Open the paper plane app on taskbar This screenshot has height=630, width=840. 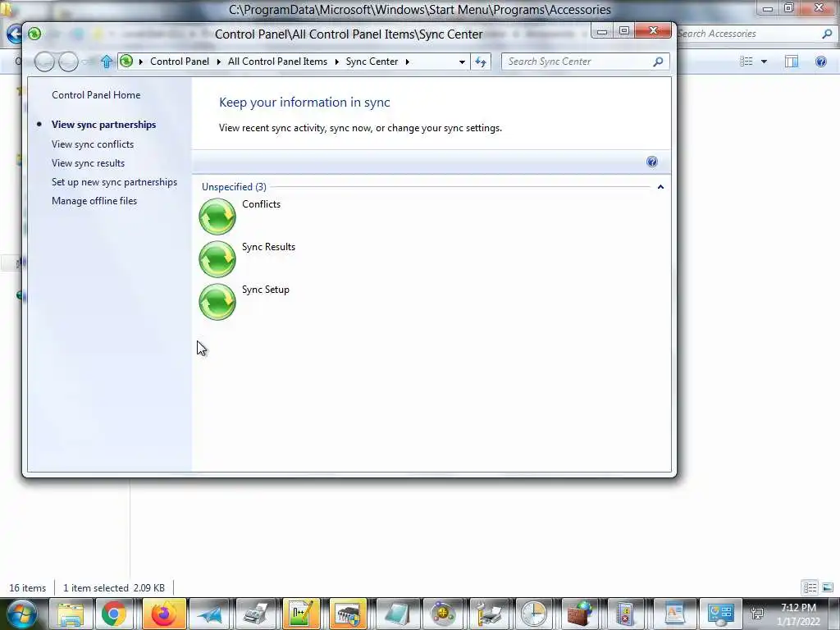point(209,614)
